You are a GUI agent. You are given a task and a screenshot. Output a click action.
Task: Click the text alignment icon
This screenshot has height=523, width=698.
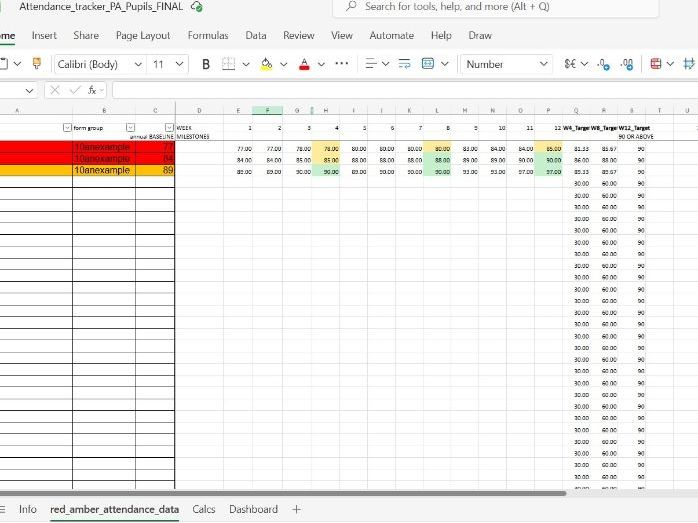tap(370, 64)
